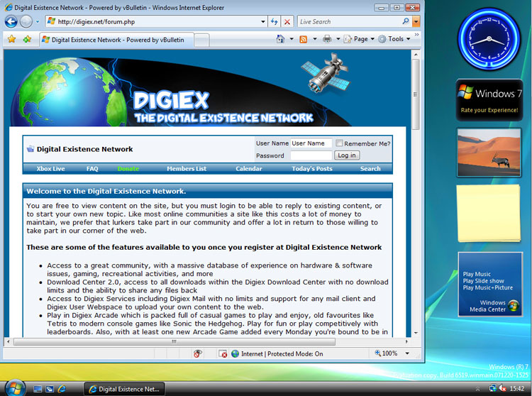Click the vertical scrollbar down arrow
The image size is (532, 396).
click(x=416, y=333)
